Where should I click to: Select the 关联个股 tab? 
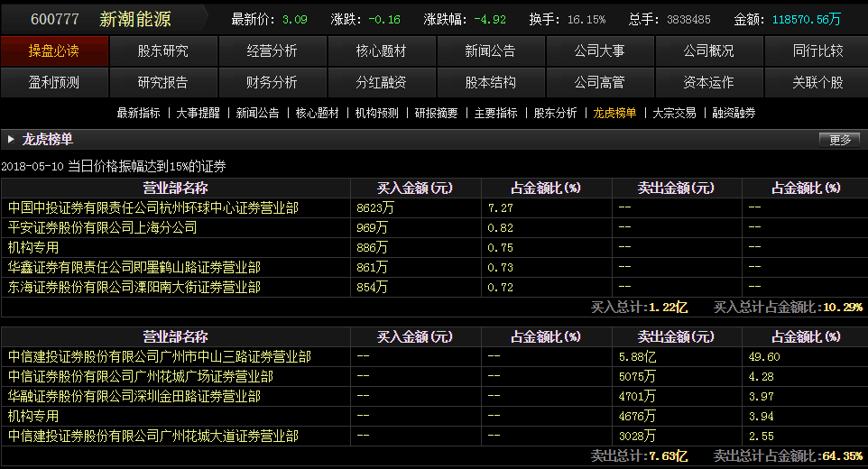tap(817, 82)
